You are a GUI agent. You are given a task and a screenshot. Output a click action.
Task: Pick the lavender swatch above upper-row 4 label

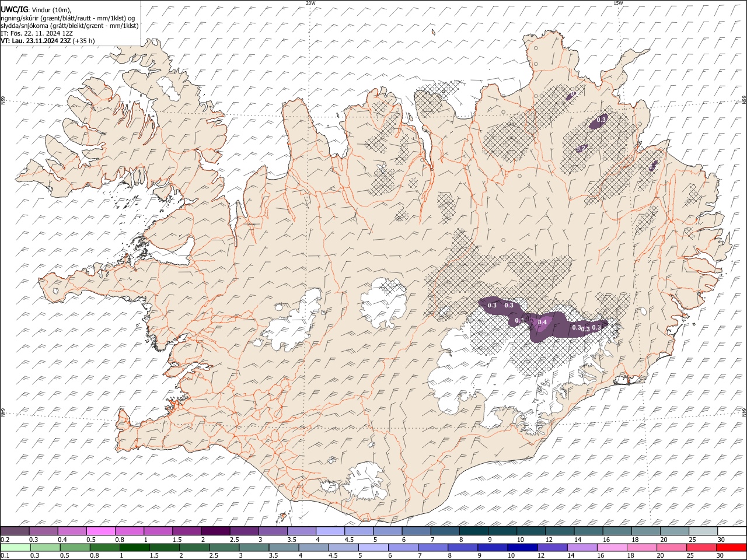[330, 531]
